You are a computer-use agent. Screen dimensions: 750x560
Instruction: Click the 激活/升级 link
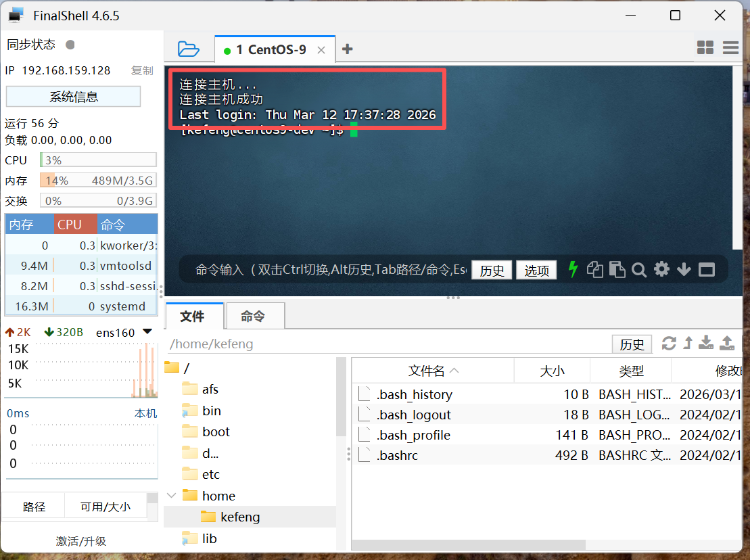click(81, 541)
